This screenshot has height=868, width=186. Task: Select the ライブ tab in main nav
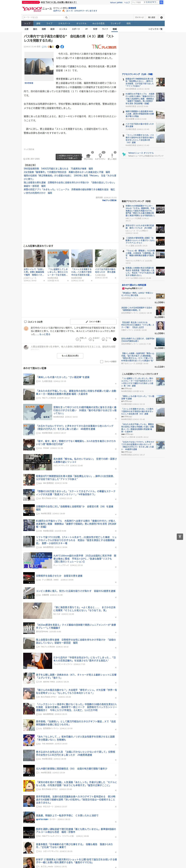(x=49, y=24)
